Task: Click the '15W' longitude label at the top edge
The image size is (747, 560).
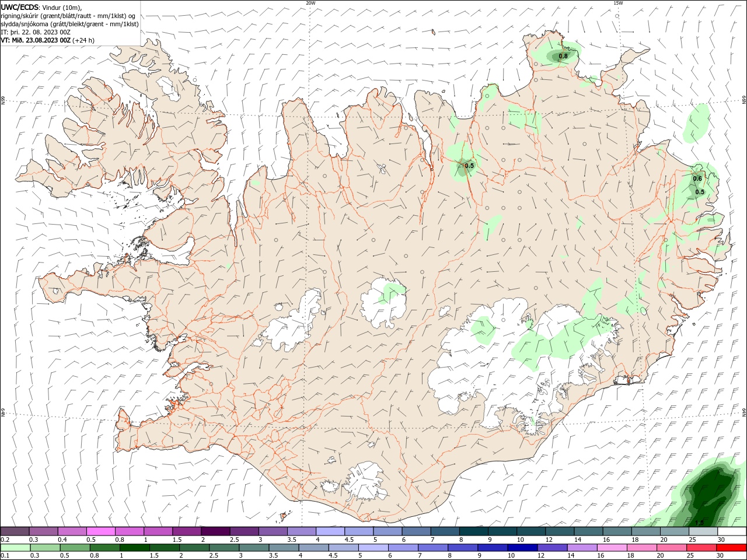Action: pos(617,3)
